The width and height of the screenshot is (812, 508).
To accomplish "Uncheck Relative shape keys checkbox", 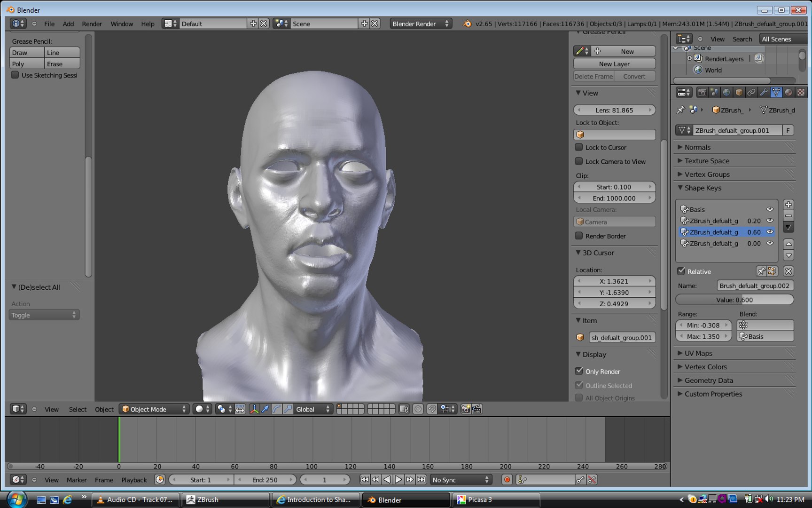I will (x=681, y=271).
